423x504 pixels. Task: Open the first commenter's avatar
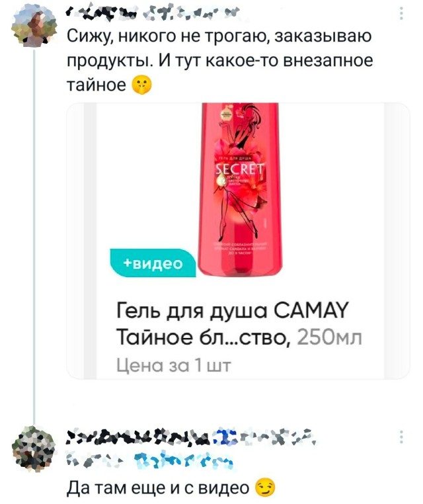point(34,26)
